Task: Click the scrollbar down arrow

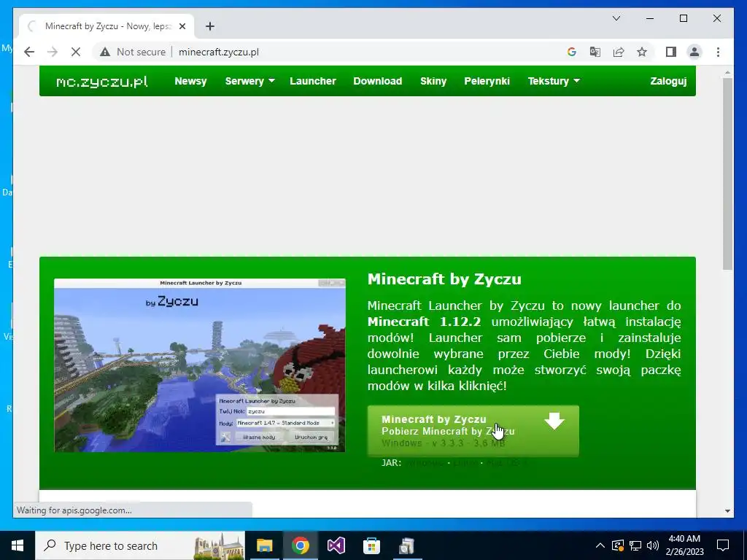Action: (x=727, y=511)
